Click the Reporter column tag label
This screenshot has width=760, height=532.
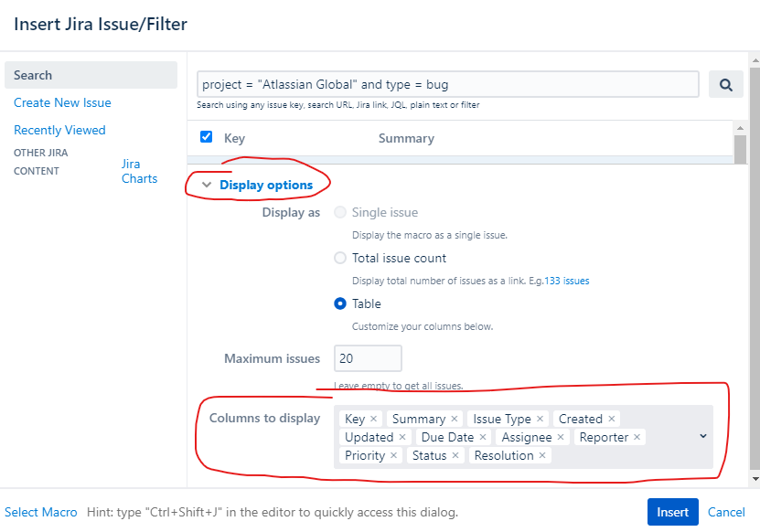pyautogui.click(x=604, y=437)
